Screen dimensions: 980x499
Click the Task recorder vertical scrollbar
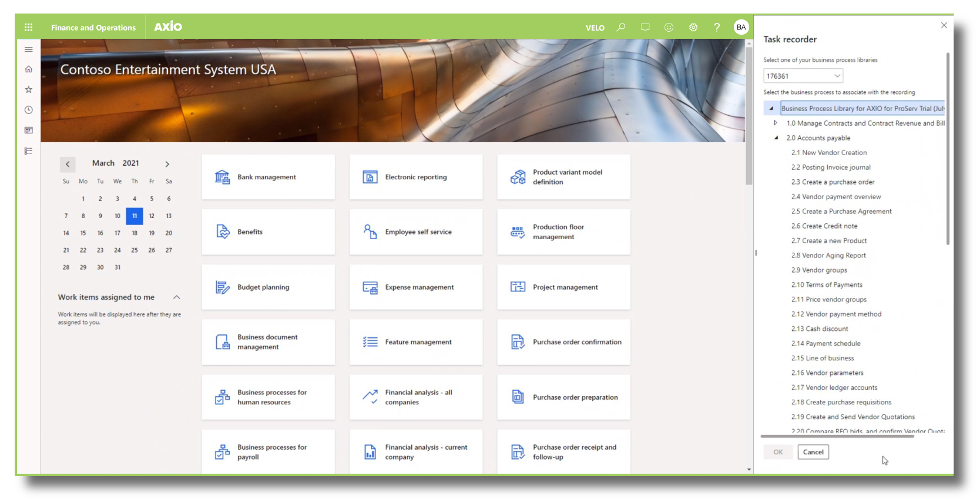[x=947, y=148]
